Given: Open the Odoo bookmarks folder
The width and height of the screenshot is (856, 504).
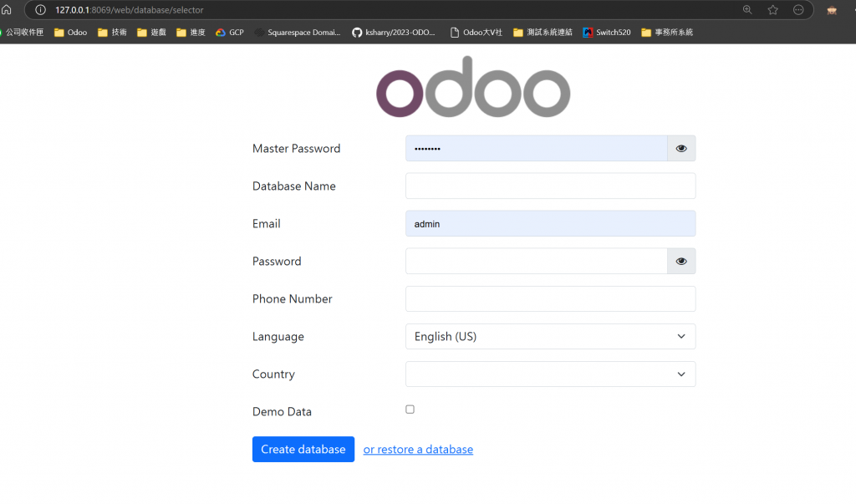Looking at the screenshot, I should [x=70, y=33].
